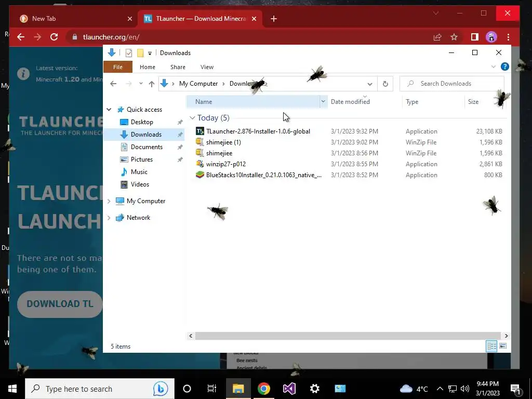
Task: Open Explorer help question mark
Action: (505, 67)
